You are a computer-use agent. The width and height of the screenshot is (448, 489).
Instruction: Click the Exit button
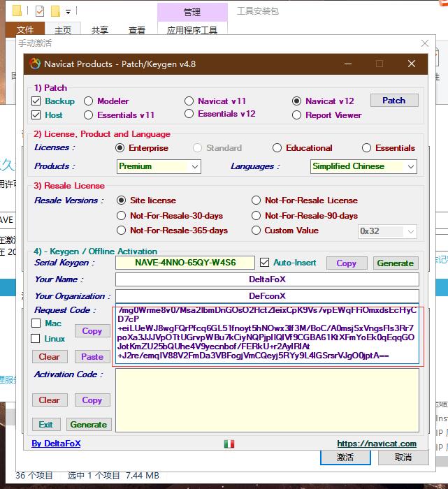(46, 425)
